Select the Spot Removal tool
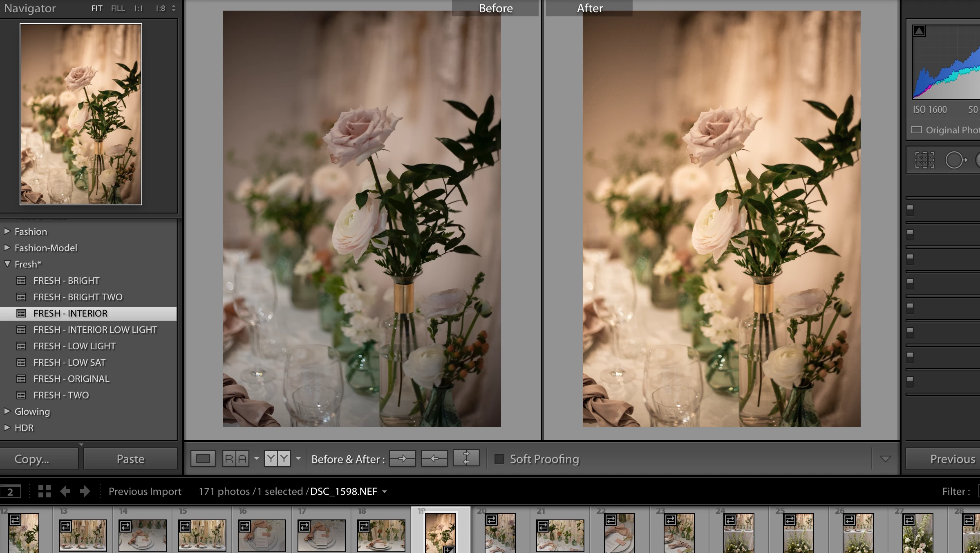This screenshot has width=980, height=553. (955, 160)
